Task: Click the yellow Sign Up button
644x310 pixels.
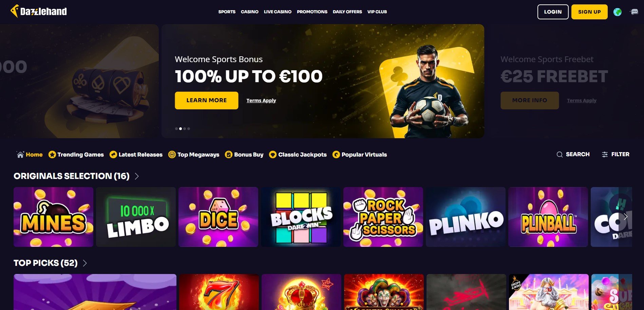Action: click(x=589, y=12)
